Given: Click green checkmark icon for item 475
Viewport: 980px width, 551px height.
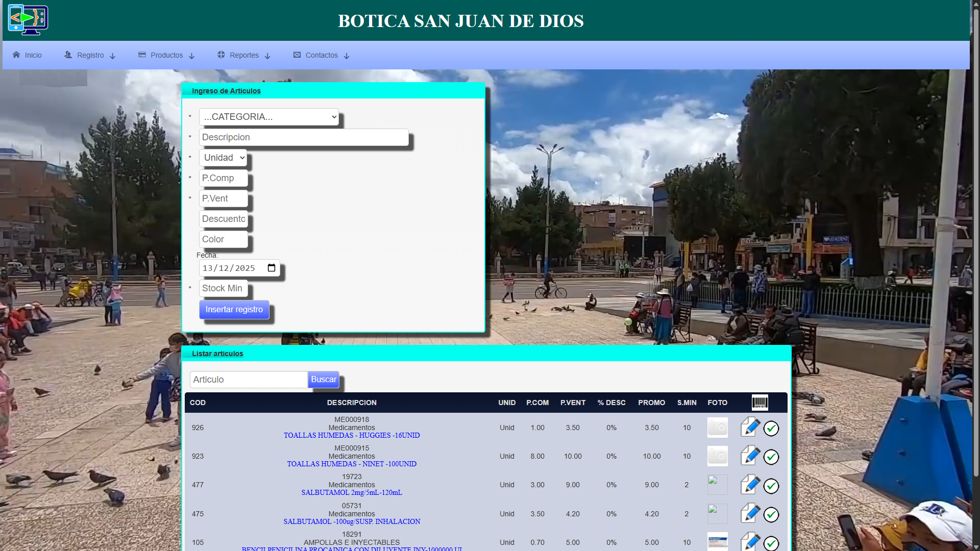Looking at the screenshot, I should point(771,515).
